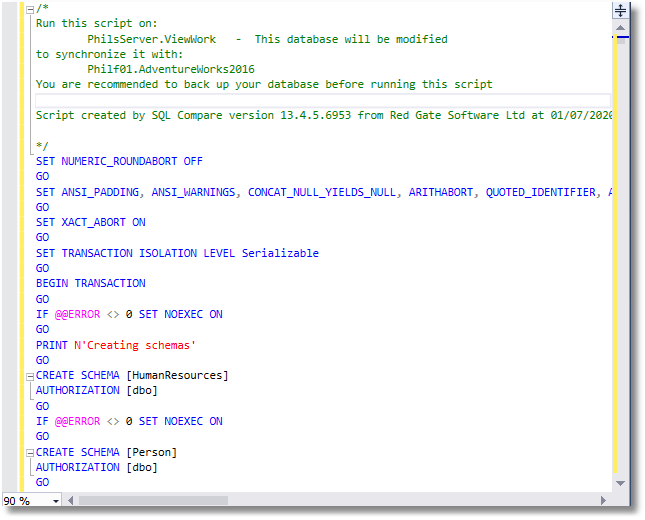
Task: Click the CONCAT_NULL_YIELDS_NULL keyword
Action: (322, 192)
